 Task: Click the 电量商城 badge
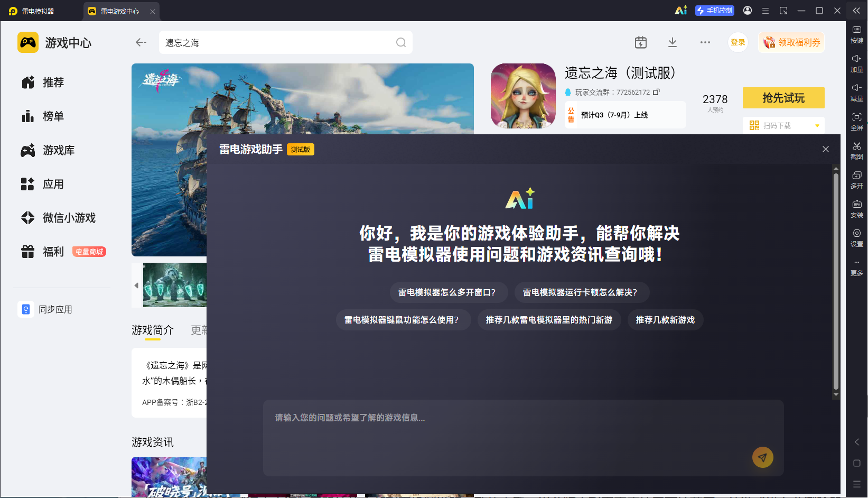coord(89,252)
